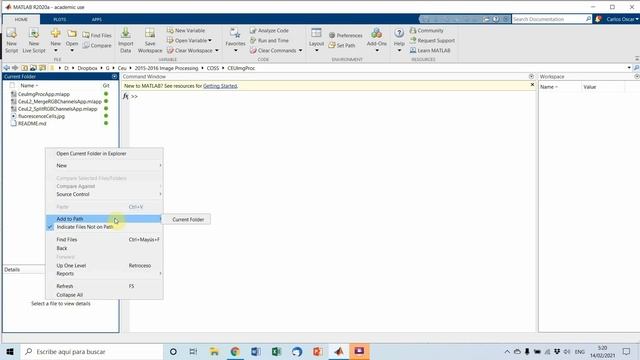This screenshot has width=640, height=360.
Task: Select README.md file
Action: (x=32, y=124)
